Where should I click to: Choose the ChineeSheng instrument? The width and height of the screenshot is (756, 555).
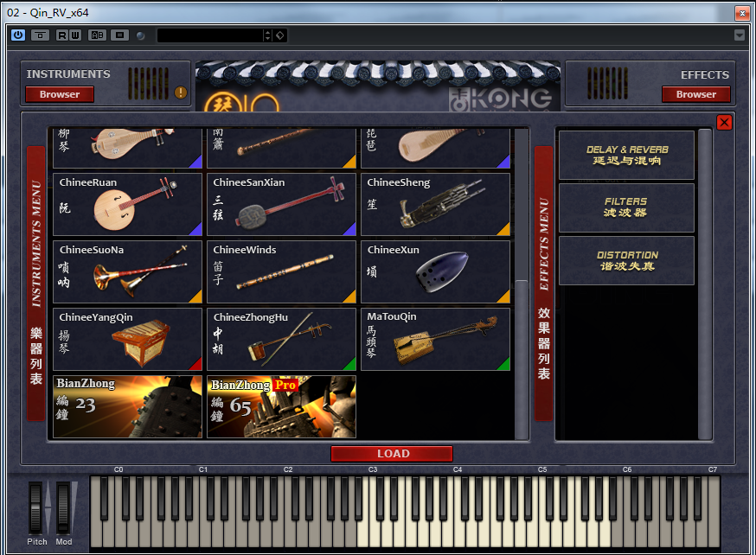[x=434, y=205]
